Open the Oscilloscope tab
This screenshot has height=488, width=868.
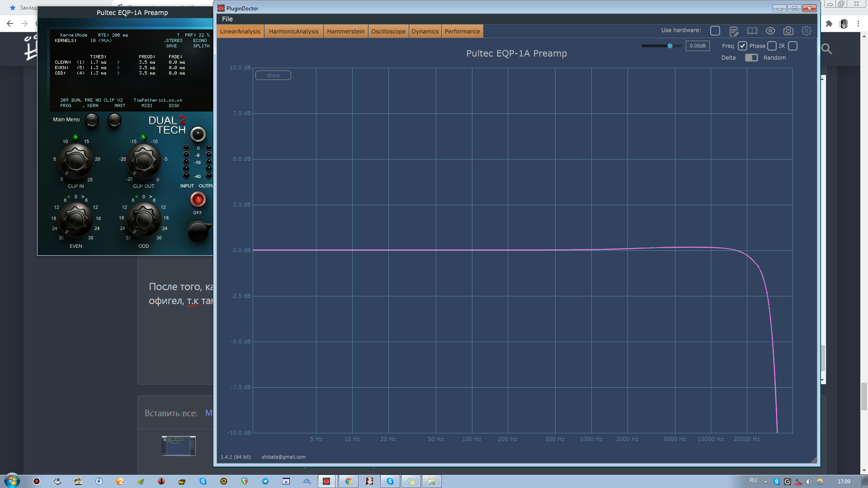388,31
